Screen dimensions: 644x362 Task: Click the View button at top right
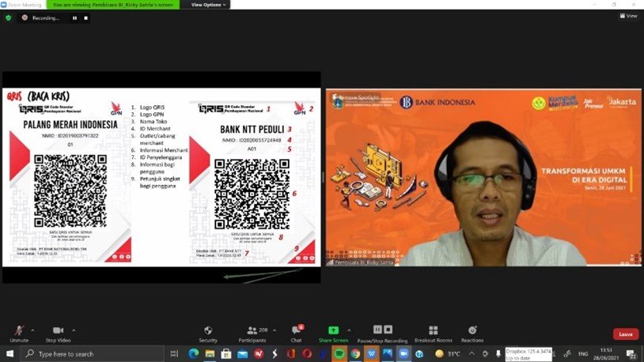point(629,16)
